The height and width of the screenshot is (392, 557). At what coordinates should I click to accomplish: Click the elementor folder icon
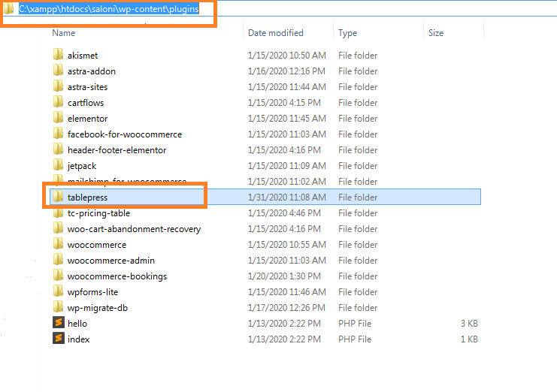pyautogui.click(x=59, y=118)
